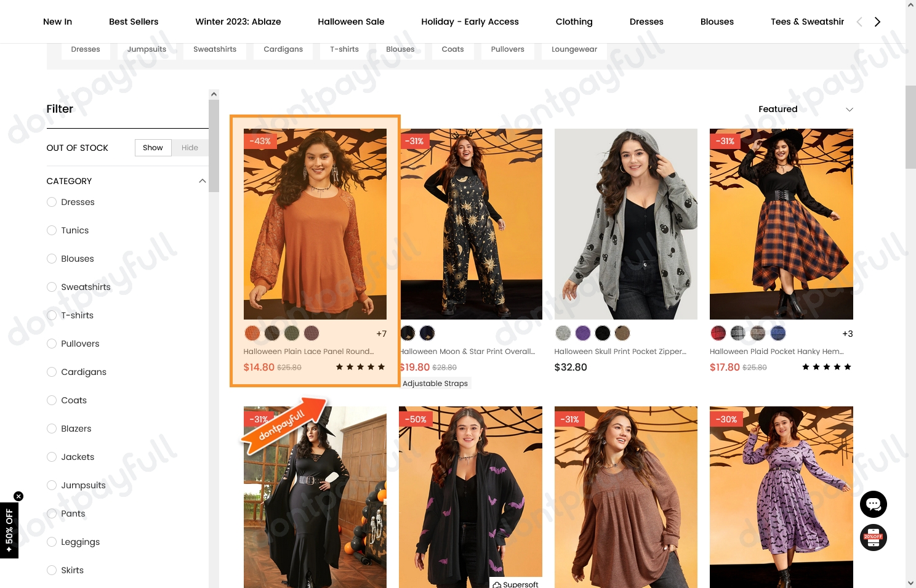Viewport: 916px width, 588px height.
Task: Click the Halloween Skull Print jacket thumbnail
Action: [625, 224]
